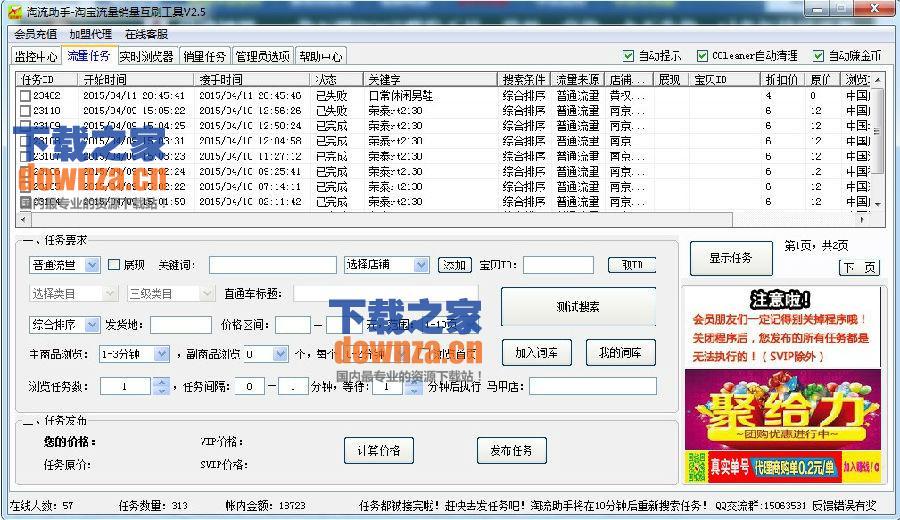Viewport: 900px width, 520px height.
Task: Click the 日常休闲男鞋 keyword cell
Action: pos(401,96)
